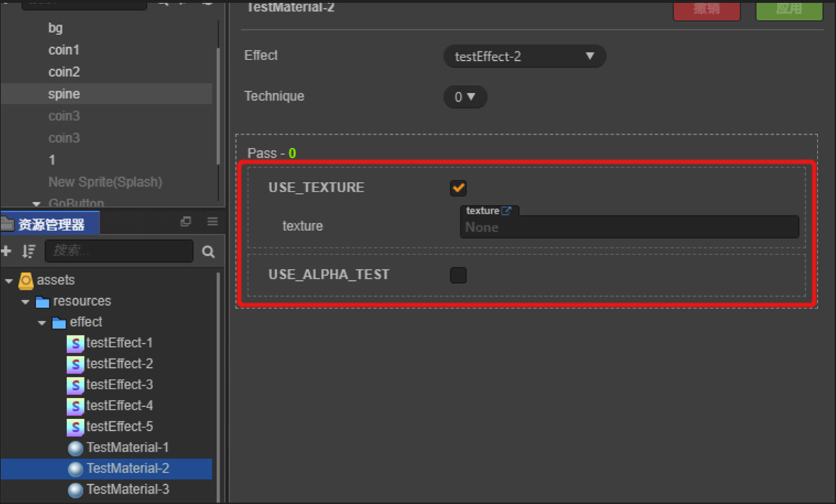This screenshot has height=504, width=836.
Task: Click the effect folder icon
Action: (x=60, y=323)
